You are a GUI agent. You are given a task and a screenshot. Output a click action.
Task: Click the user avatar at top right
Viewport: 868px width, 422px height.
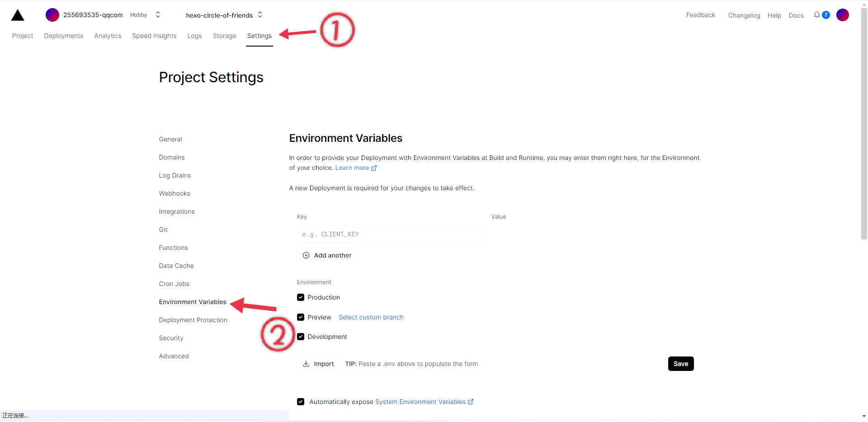coord(842,15)
